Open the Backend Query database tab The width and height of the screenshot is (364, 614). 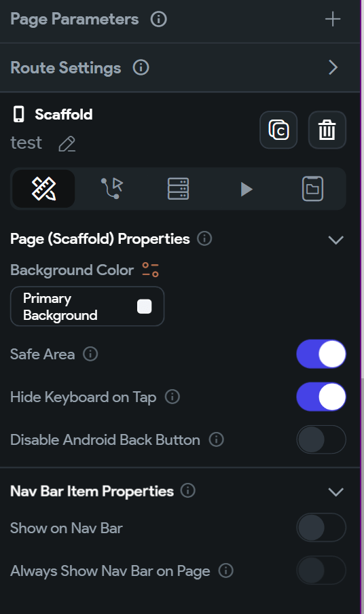[178, 189]
